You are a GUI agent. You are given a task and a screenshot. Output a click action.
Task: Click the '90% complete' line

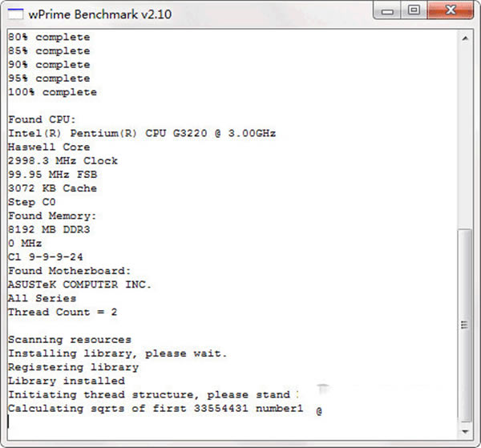[x=49, y=65]
